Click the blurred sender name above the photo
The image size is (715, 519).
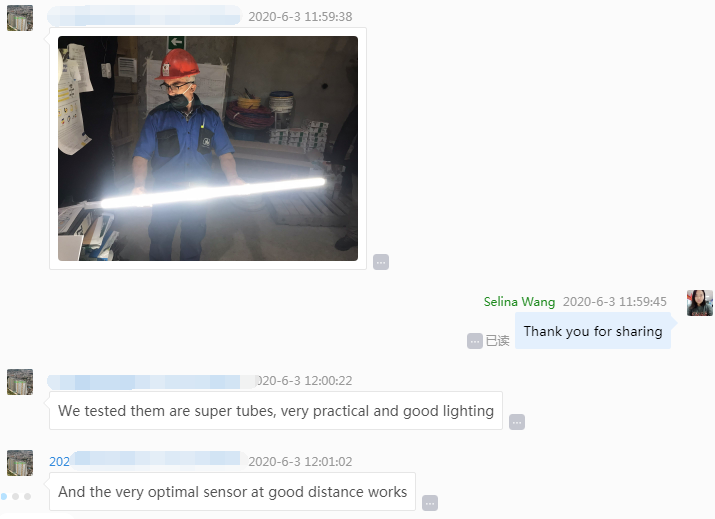tap(144, 16)
